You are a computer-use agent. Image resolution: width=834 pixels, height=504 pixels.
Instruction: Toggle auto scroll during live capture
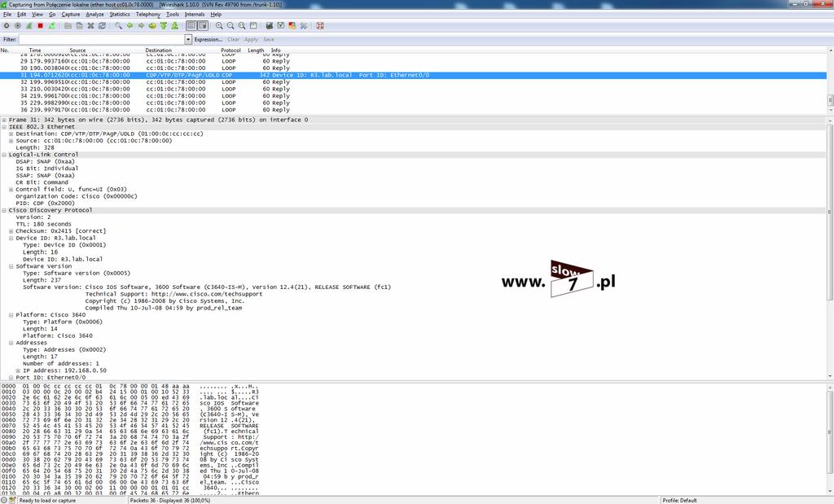coord(203,25)
